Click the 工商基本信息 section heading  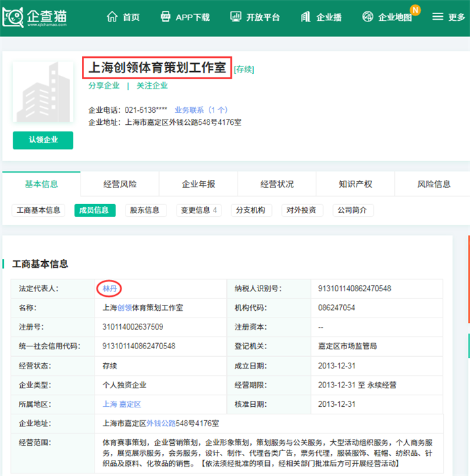(x=40, y=264)
